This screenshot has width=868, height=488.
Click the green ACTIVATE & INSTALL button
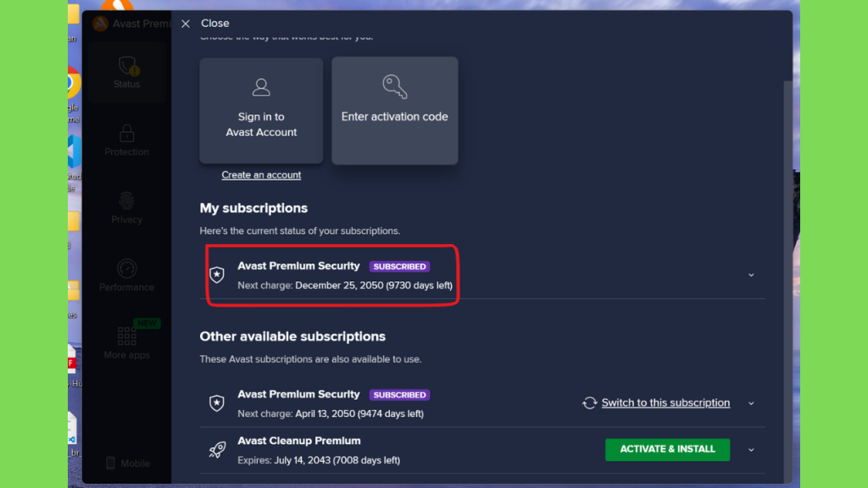pyautogui.click(x=668, y=449)
